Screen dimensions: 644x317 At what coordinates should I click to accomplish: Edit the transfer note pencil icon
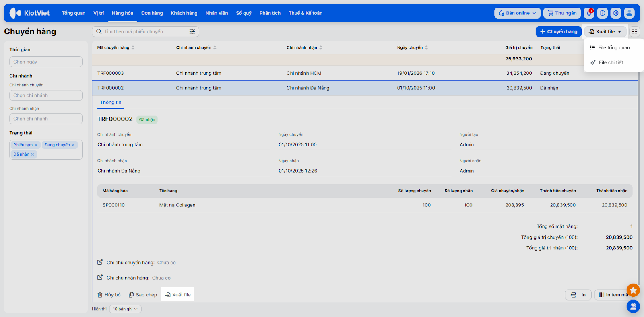100,262
